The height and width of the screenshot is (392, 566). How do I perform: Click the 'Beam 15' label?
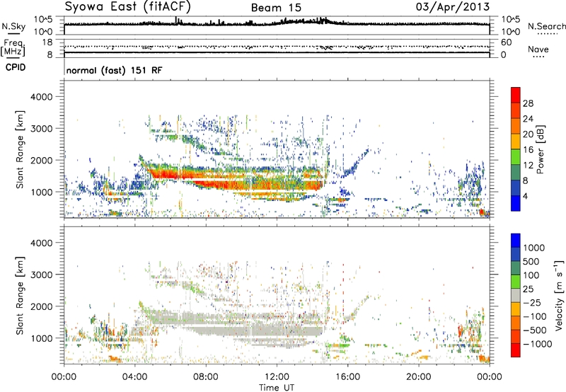click(x=276, y=8)
